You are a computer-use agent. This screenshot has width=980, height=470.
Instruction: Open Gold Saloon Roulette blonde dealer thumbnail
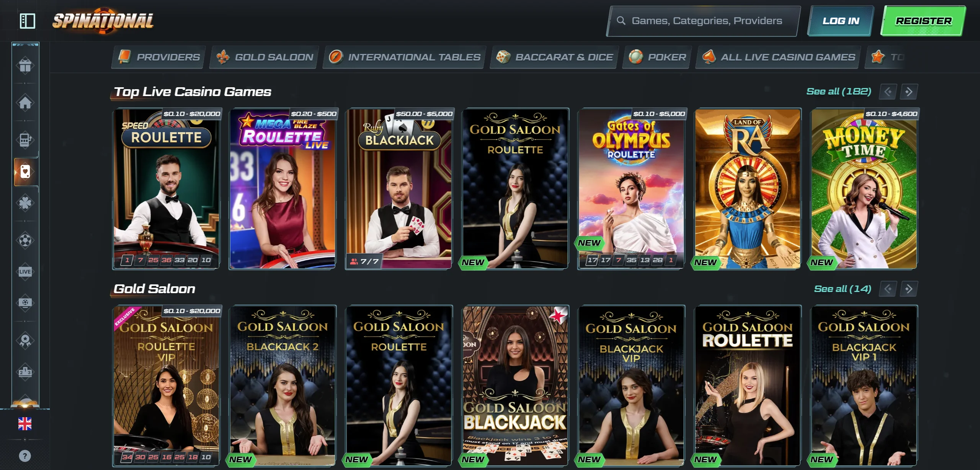coord(748,386)
